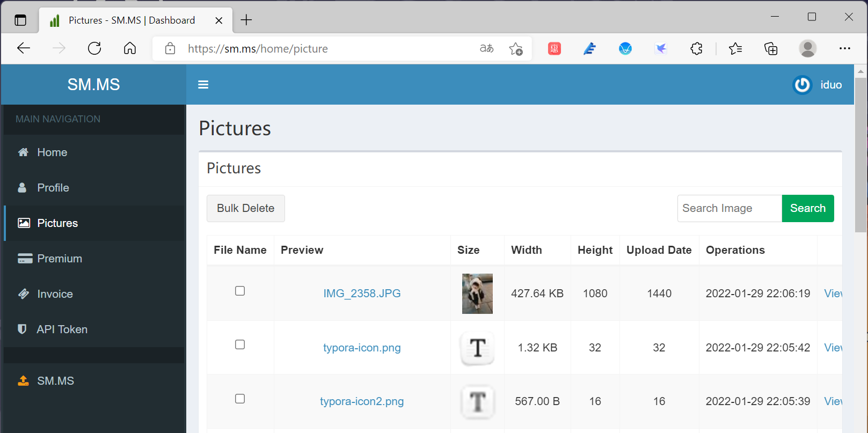Open the browser Collections icon
The width and height of the screenshot is (868, 433).
tap(771, 49)
